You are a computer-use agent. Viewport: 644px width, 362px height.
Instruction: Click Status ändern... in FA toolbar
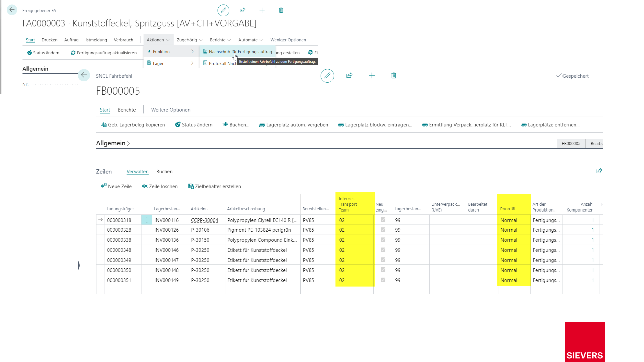pyautogui.click(x=45, y=53)
